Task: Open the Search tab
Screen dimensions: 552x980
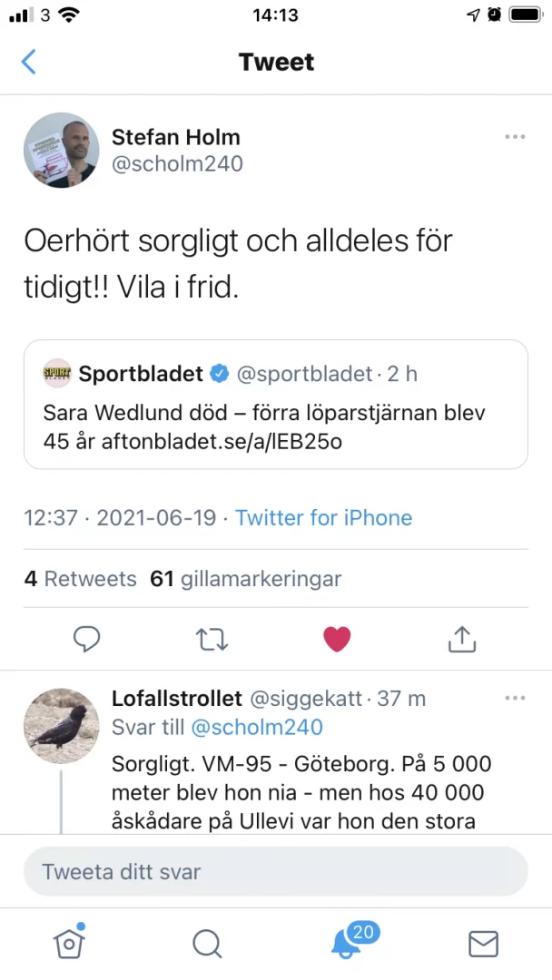Action: pos(207,944)
